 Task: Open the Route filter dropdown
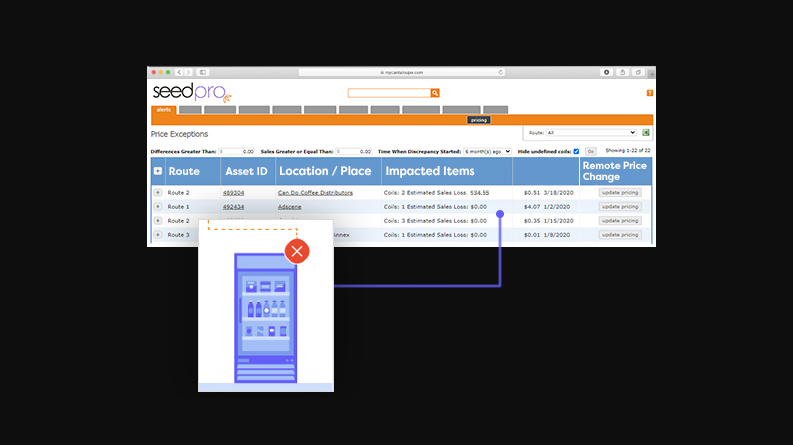point(591,132)
